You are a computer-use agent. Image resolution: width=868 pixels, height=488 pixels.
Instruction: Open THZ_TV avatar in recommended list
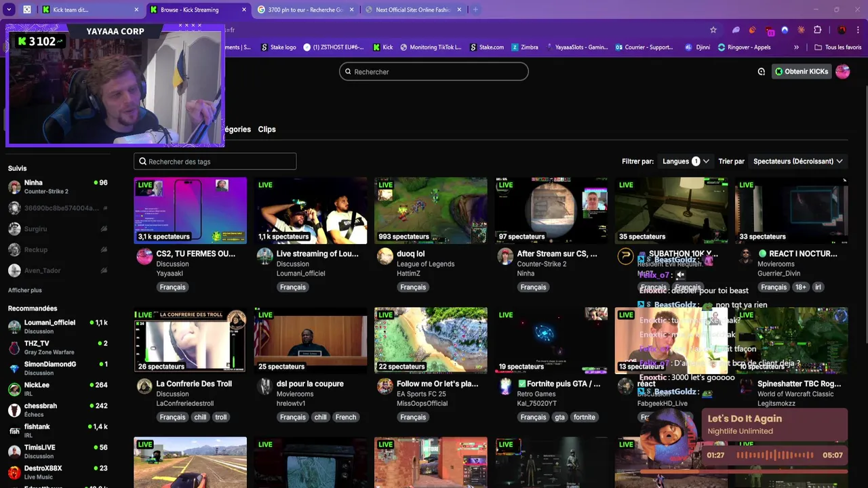(x=14, y=348)
